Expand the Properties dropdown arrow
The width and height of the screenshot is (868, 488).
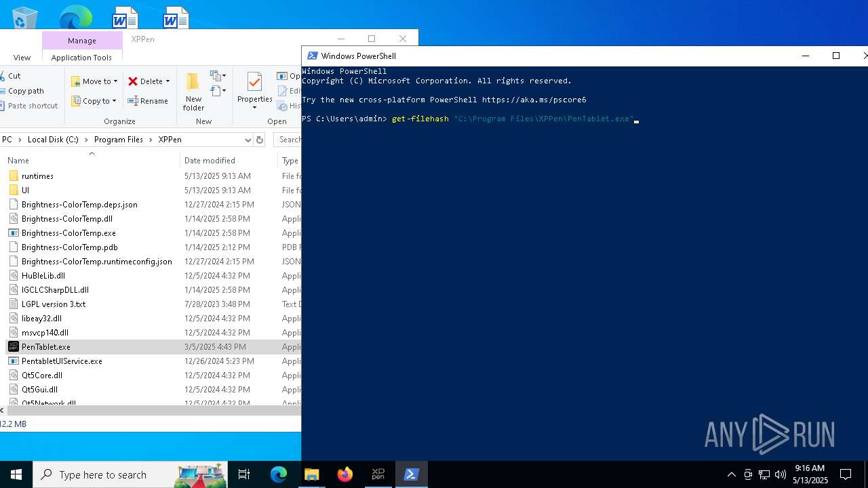[x=254, y=108]
